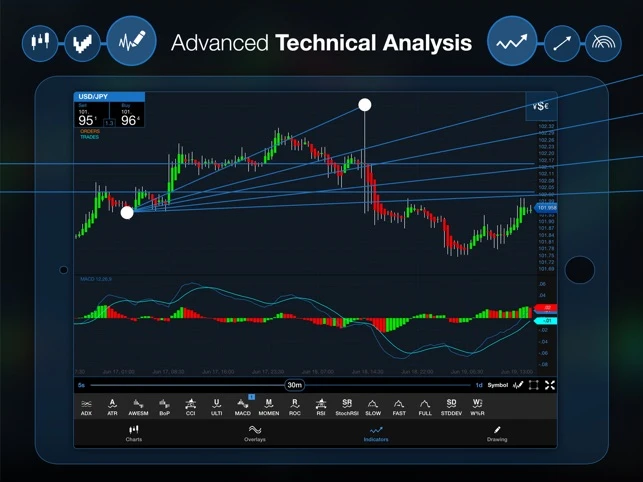Open the Drawing tab
The width and height of the screenshot is (643, 482).
(497, 434)
